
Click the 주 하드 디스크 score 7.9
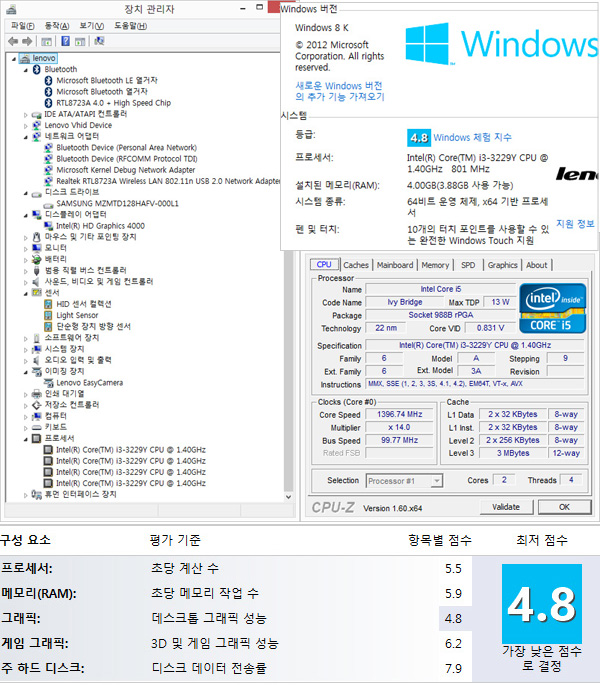coord(453,668)
